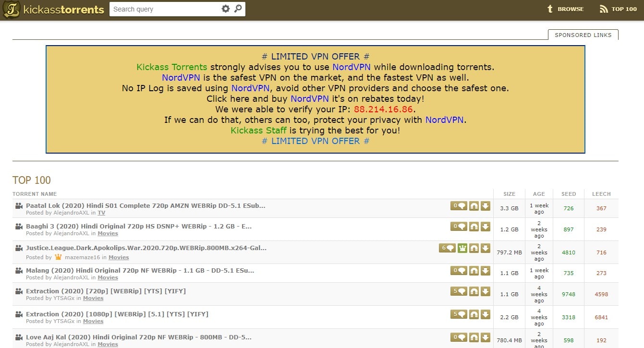
Task: Click magnet link icon for Malang
Action: click(474, 271)
